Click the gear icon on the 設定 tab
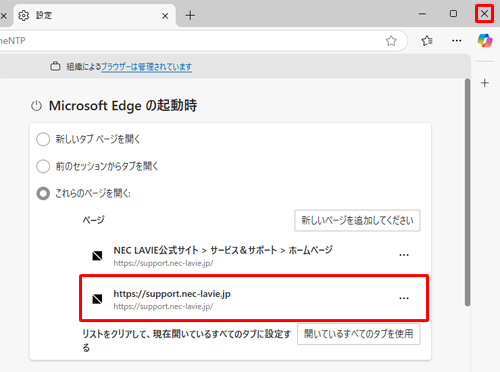The image size is (500, 372). (x=24, y=16)
